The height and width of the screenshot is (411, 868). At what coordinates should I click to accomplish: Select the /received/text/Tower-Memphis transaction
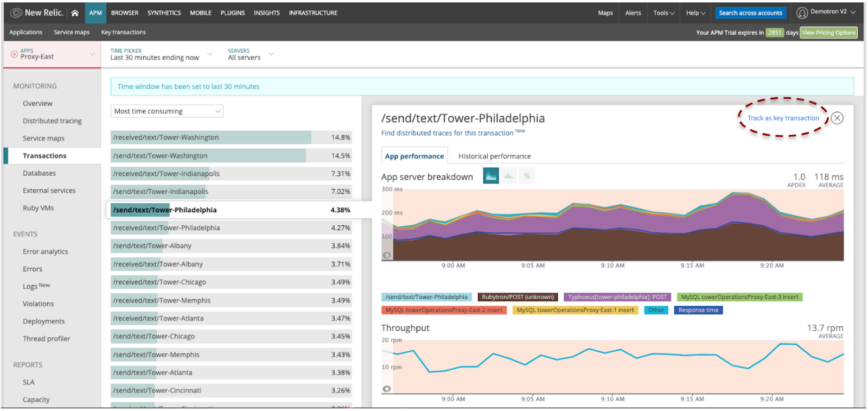(x=231, y=300)
